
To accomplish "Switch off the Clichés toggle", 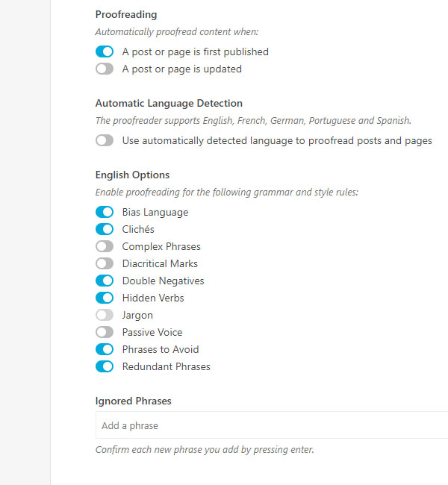I will 105,230.
